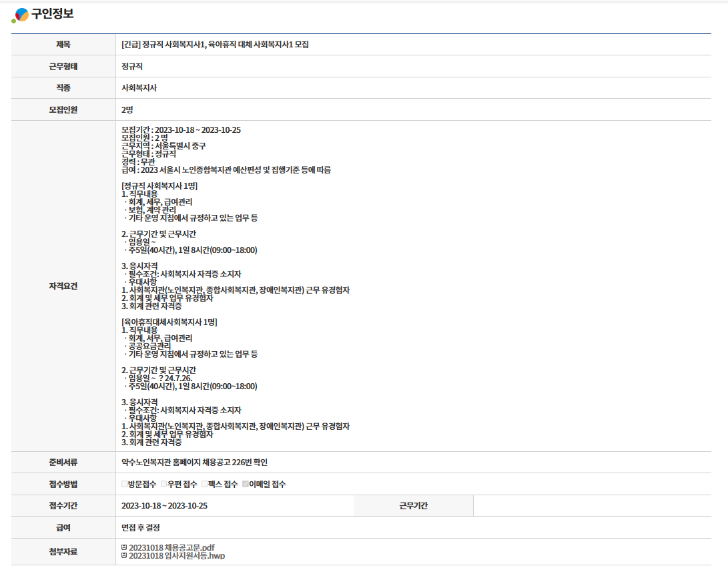Click the 급여 value 면접 후 결정
Image resolution: width=728 pixels, height=566 pixels.
(x=141, y=528)
